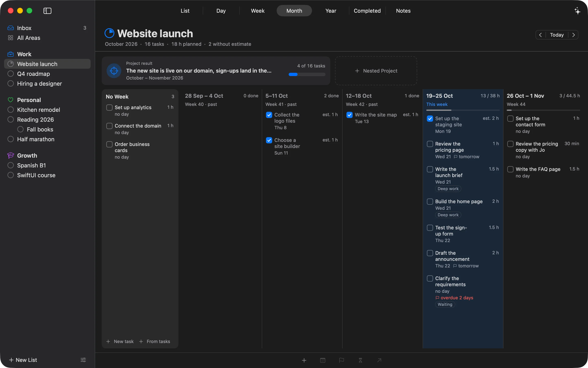Viewport: 588px width, 368px height.
Task: Uncheck Write the site map task
Action: [349, 115]
